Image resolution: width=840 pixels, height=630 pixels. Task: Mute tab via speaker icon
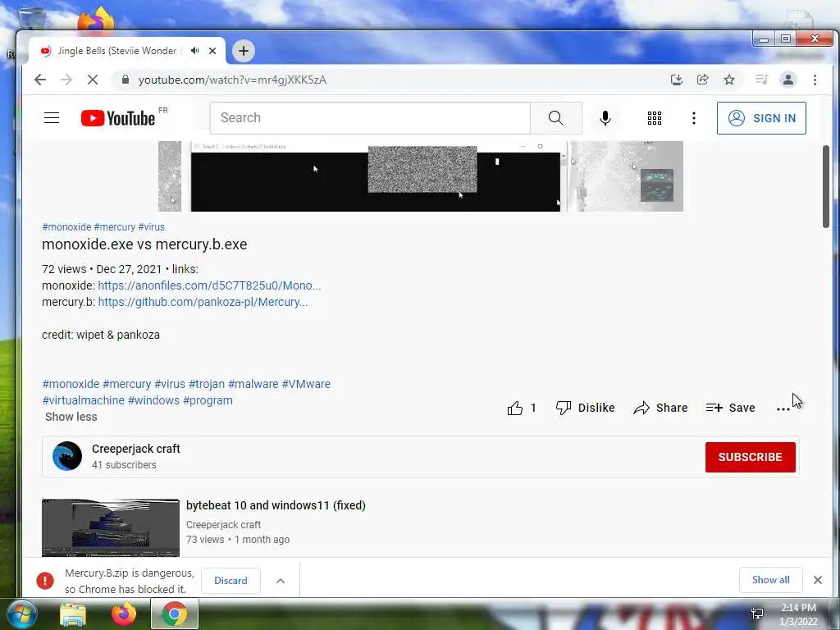click(195, 50)
